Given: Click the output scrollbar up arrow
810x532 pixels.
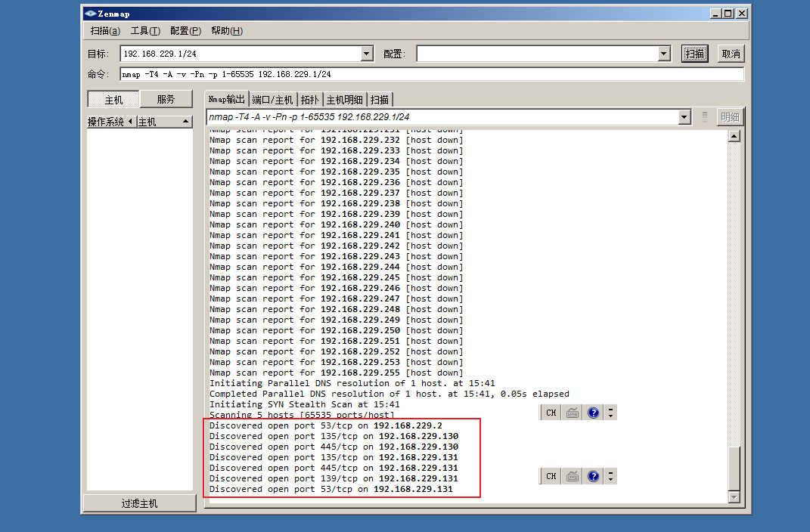Looking at the screenshot, I should (x=734, y=136).
